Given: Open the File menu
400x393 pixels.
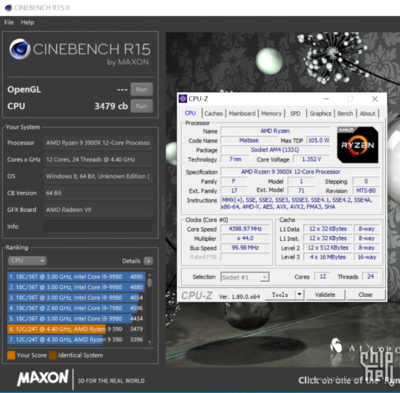Looking at the screenshot, I should [x=9, y=22].
